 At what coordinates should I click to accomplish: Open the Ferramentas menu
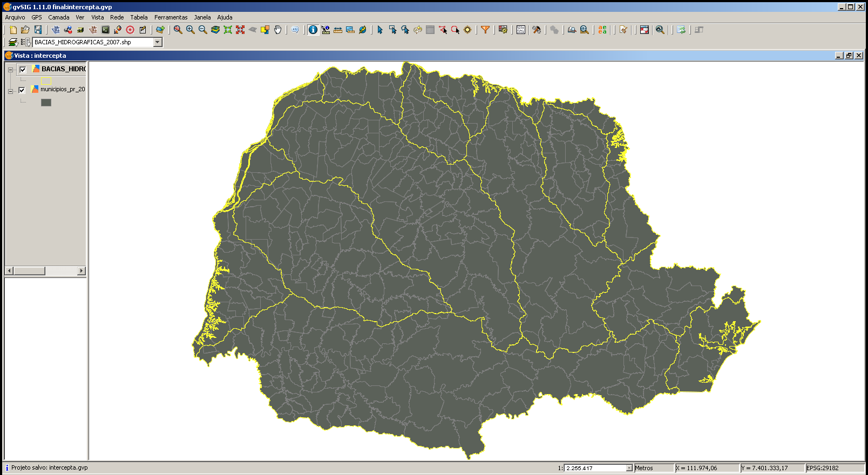coord(171,17)
